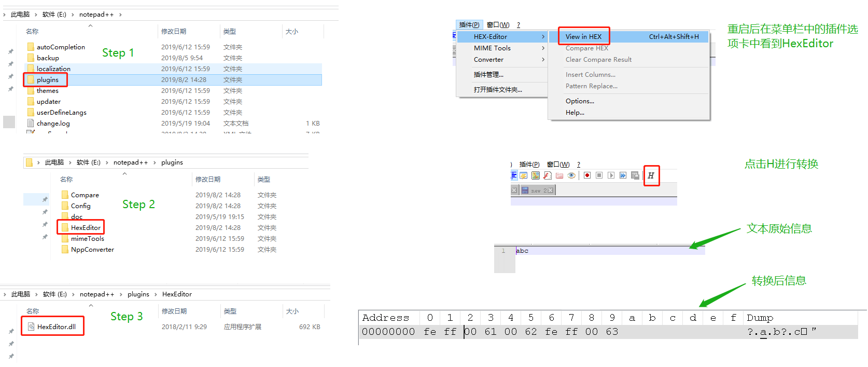Click the Folder as Workspace toolbar icon

559,175
